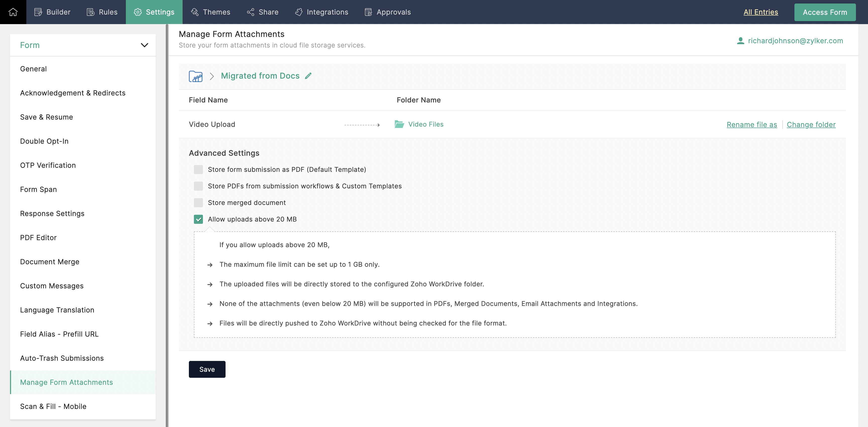Click the Integrations plug icon
Image resolution: width=868 pixels, height=427 pixels.
[299, 12]
